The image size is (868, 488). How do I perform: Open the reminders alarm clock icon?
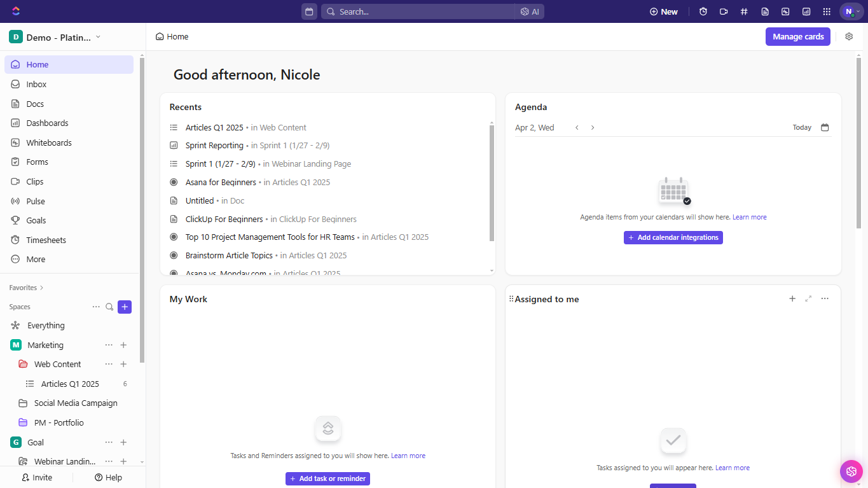(x=703, y=11)
